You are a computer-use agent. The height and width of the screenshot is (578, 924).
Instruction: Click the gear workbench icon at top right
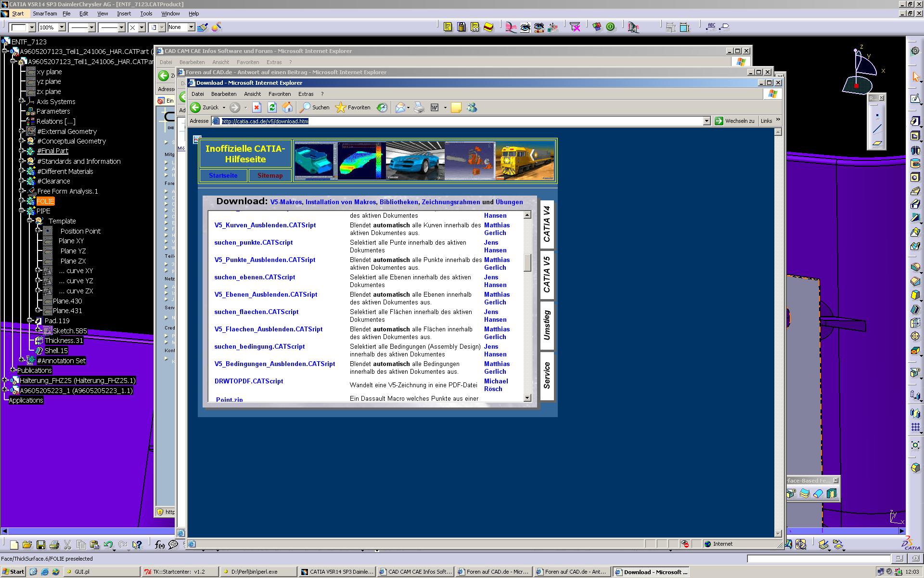click(915, 51)
